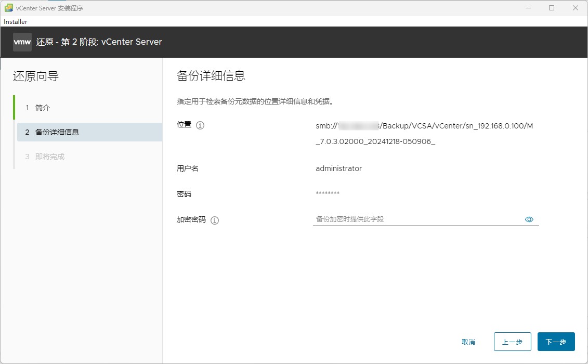The image size is (588, 364).
Task: Click the vmw logo in header
Action: point(22,42)
